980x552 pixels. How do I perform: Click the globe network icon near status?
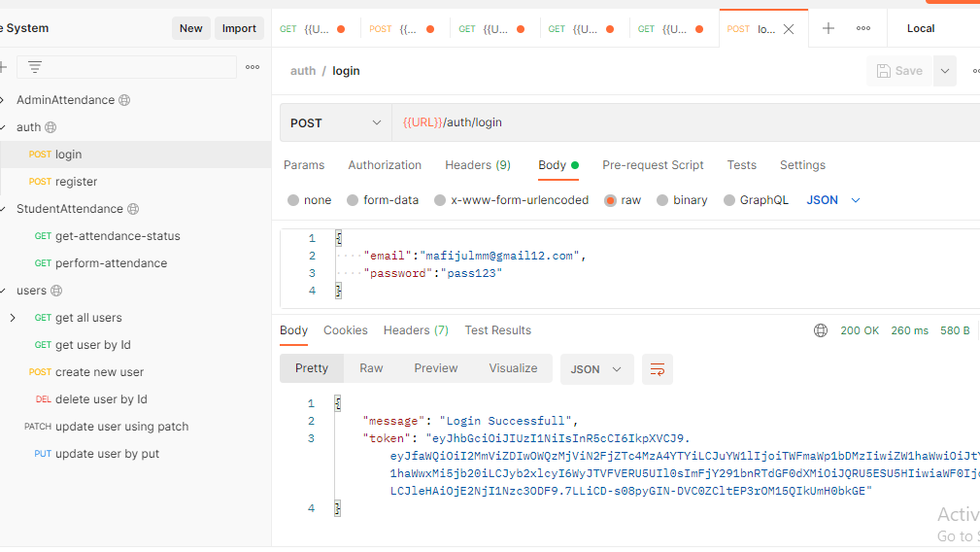821,330
